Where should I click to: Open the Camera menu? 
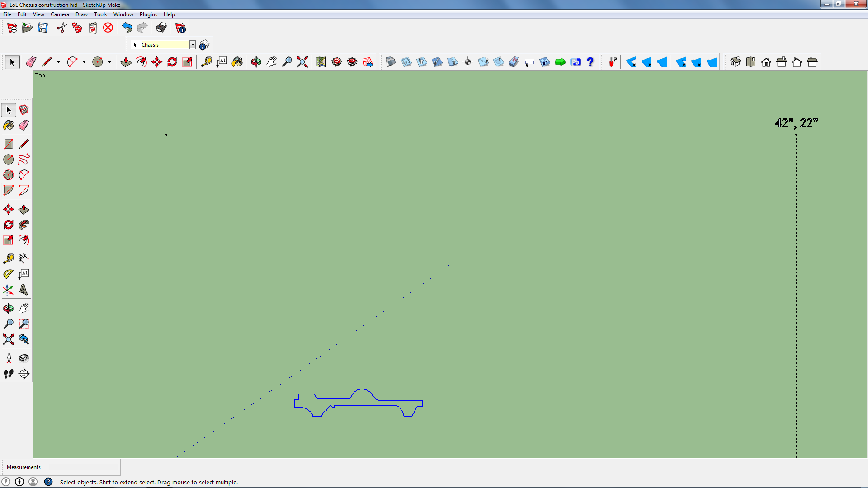coord(60,14)
